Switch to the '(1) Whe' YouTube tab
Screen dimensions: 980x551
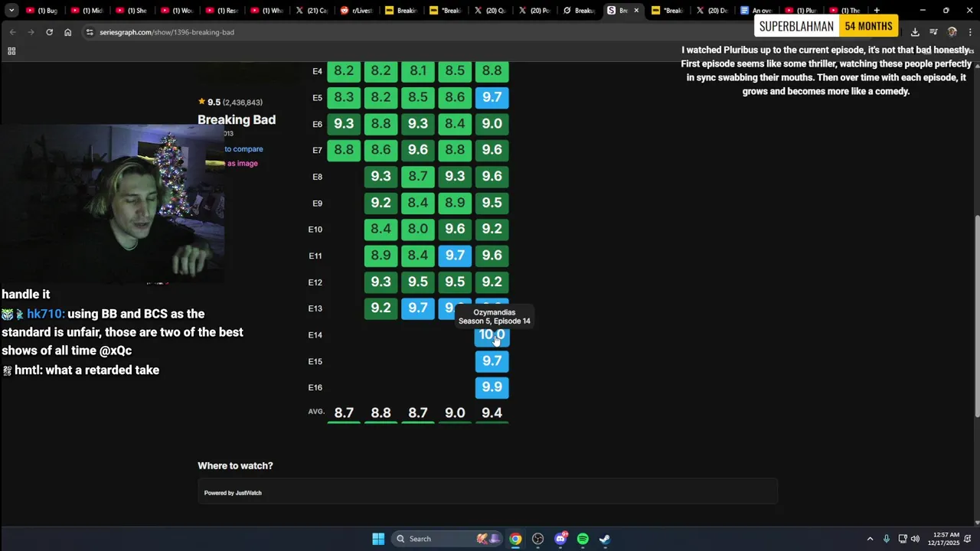click(x=268, y=11)
